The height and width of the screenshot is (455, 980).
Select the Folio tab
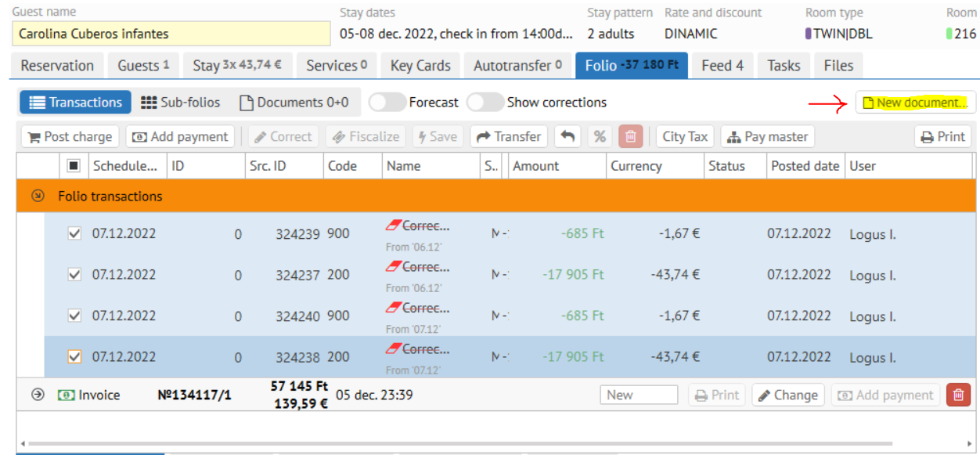coord(632,66)
